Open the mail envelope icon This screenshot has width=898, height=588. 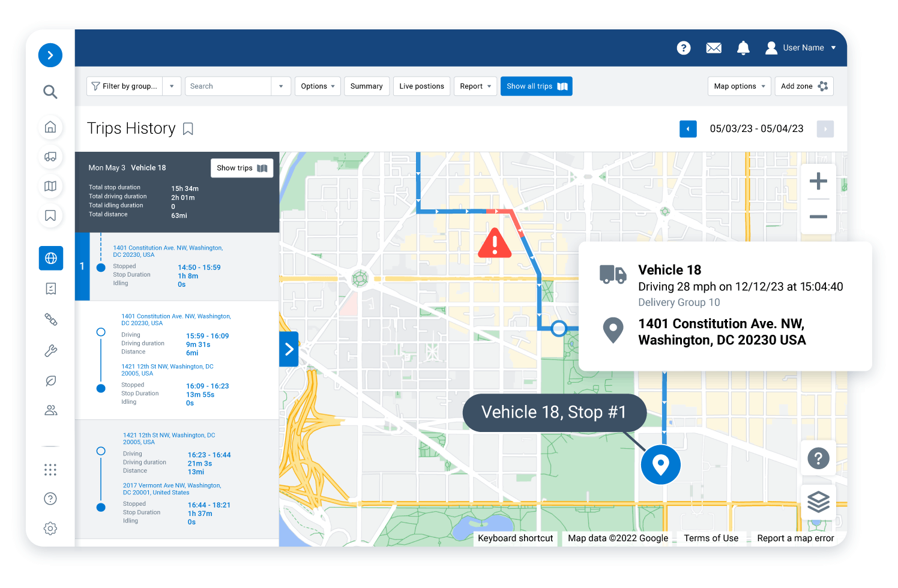click(x=714, y=48)
